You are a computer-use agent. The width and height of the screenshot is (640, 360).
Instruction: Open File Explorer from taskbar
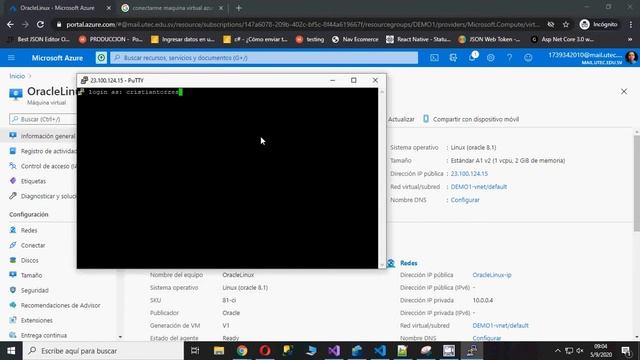pyautogui.click(x=219, y=351)
